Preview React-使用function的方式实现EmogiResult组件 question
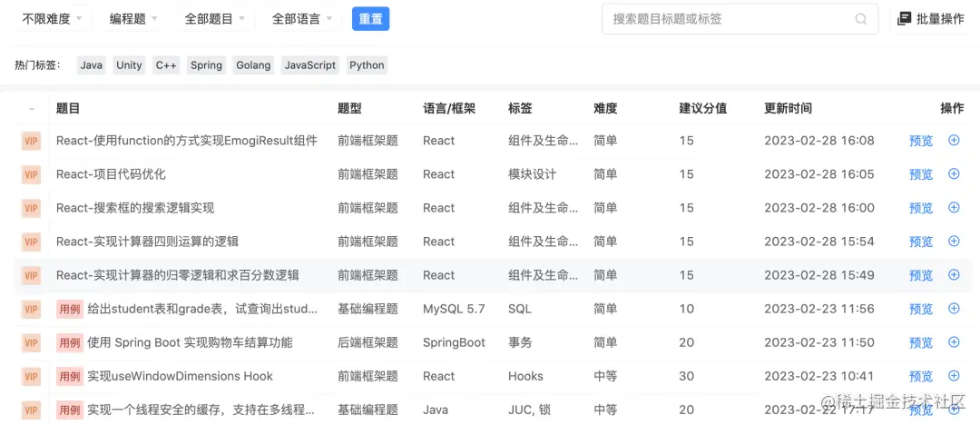Screen dimensions: 980x425 point(921,141)
